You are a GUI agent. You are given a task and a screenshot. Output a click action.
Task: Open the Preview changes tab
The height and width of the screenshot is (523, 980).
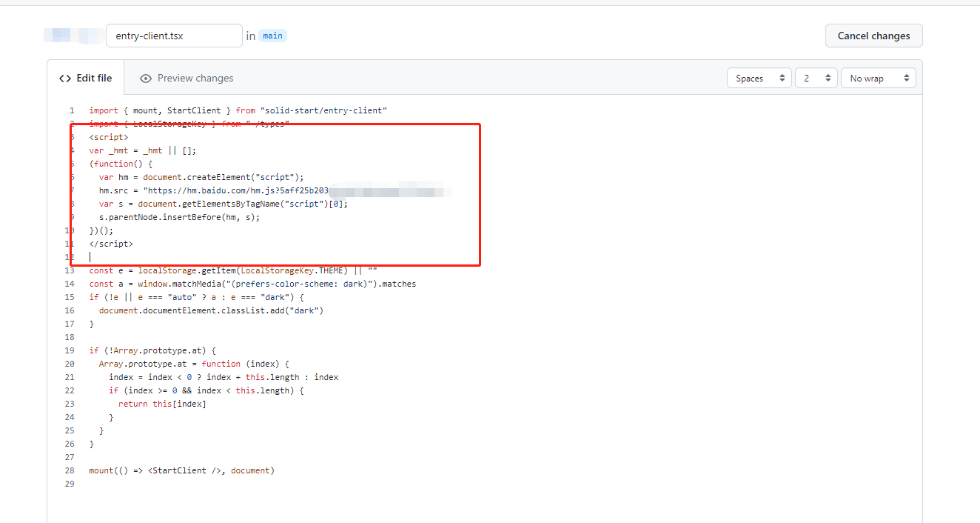click(187, 78)
